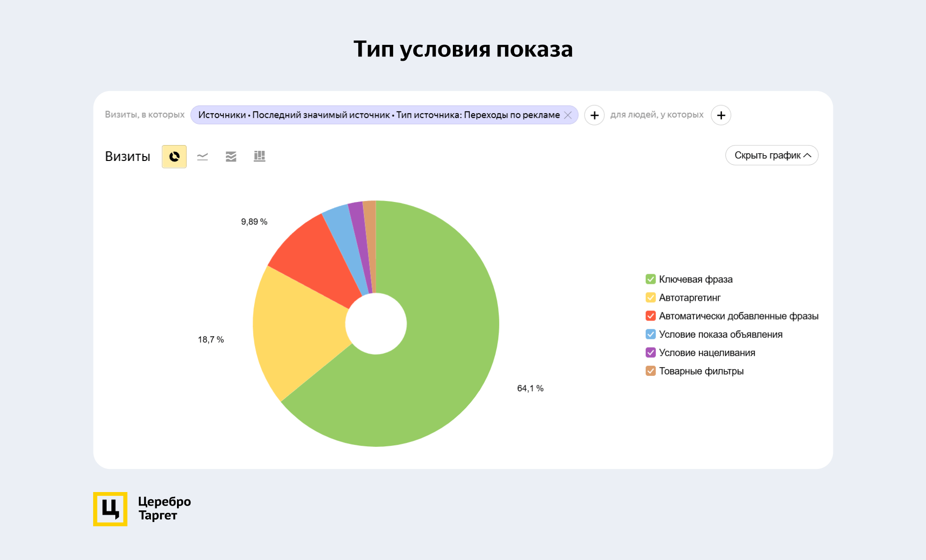Collapse chart with Скрыть график
Viewport: 926px width, 560px height.
tap(772, 155)
